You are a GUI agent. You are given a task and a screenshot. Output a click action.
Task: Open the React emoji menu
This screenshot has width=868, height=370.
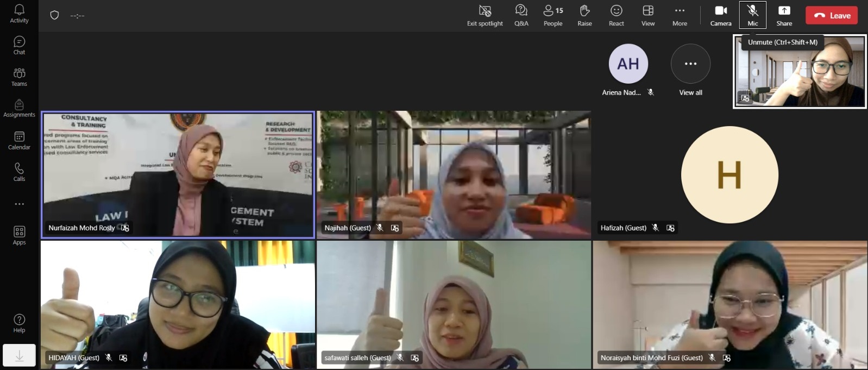click(616, 15)
